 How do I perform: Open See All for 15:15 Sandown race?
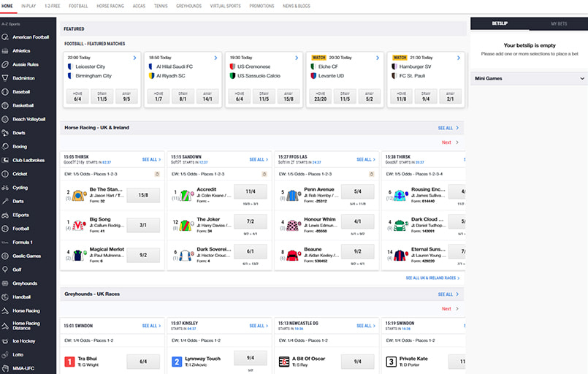(x=256, y=159)
